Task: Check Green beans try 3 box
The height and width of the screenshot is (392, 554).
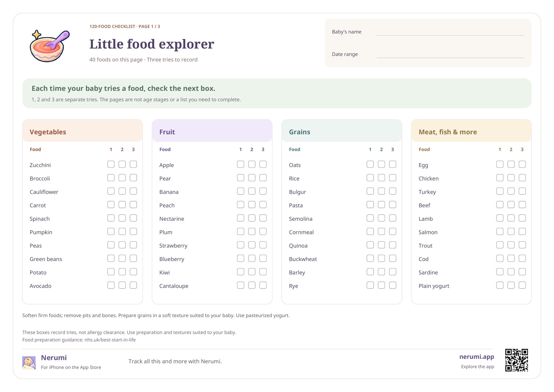Action: (x=133, y=258)
